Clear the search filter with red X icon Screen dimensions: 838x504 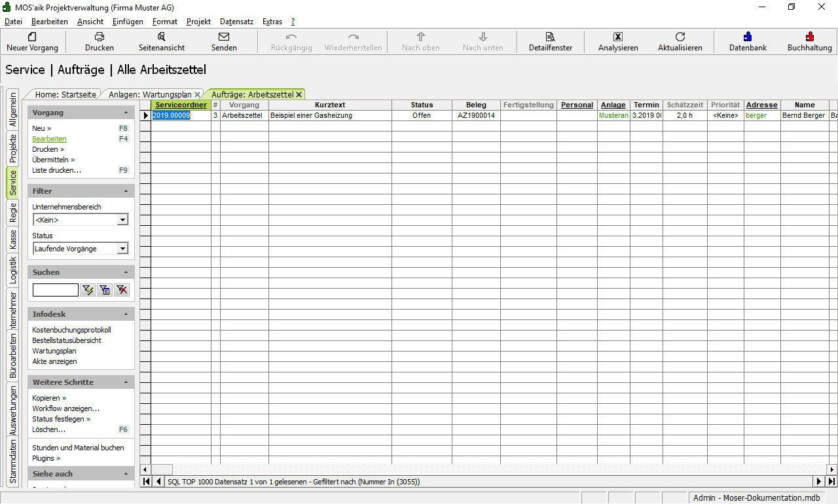[x=122, y=290]
